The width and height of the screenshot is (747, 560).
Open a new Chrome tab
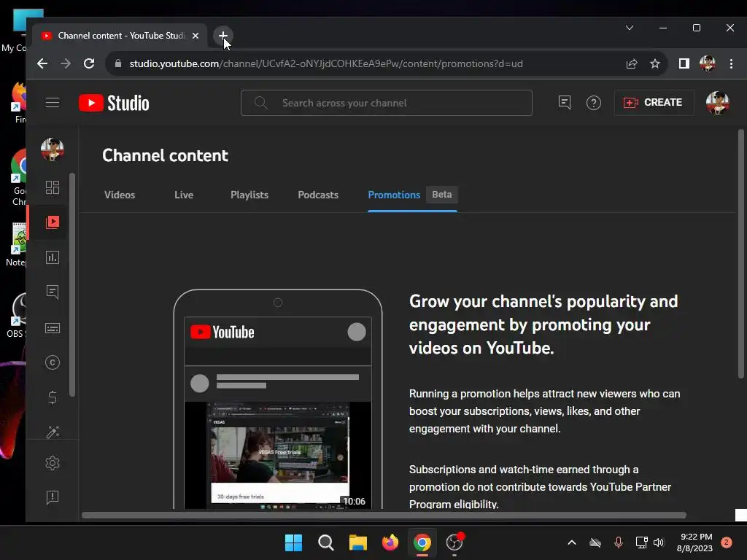click(x=223, y=36)
